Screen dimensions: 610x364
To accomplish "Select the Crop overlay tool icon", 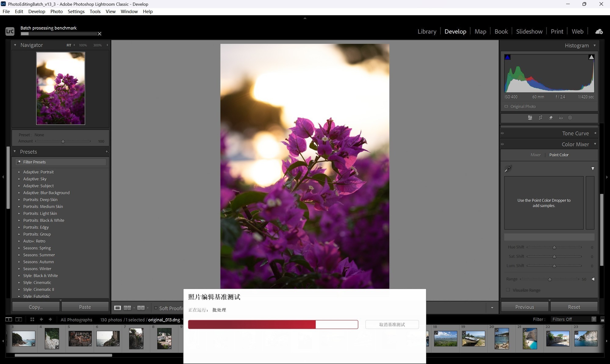I will [540, 118].
